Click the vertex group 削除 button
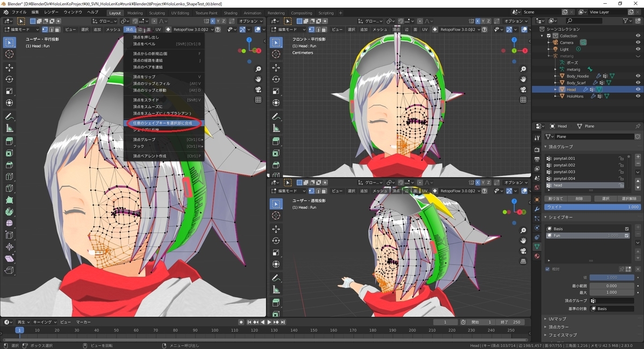 pos(579,198)
